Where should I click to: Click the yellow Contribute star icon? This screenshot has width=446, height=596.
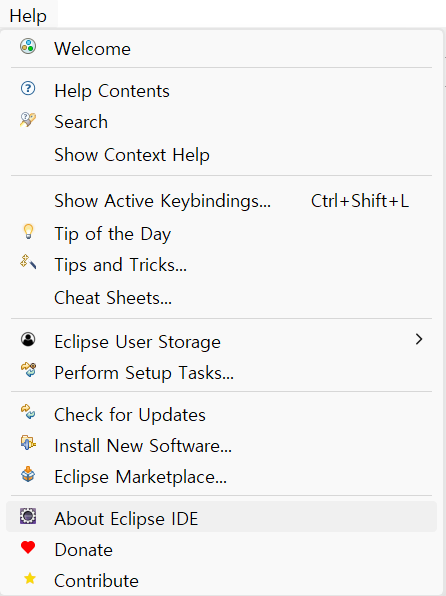(30, 579)
